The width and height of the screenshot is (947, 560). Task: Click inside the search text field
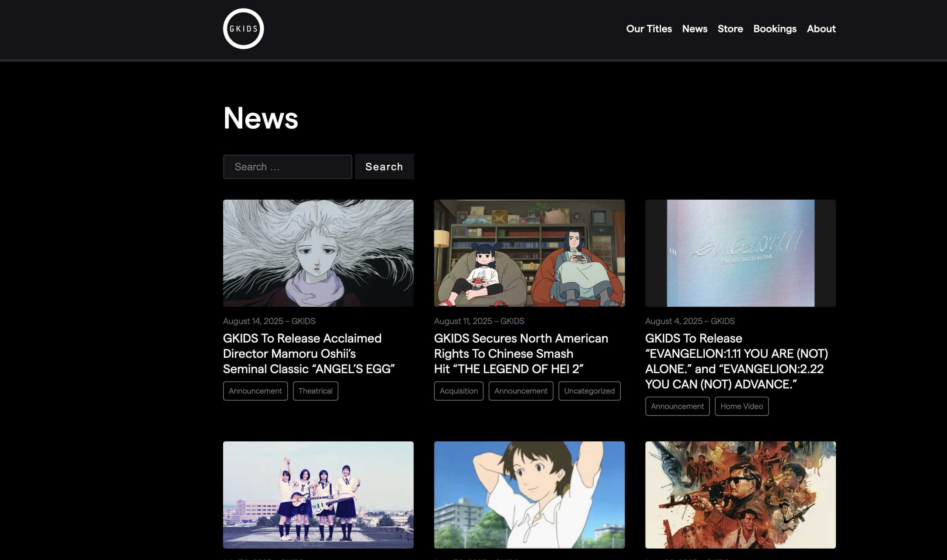(x=287, y=166)
